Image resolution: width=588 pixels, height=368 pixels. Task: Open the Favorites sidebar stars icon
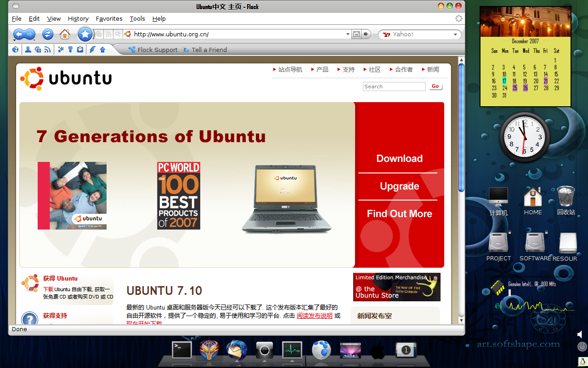(x=61, y=50)
